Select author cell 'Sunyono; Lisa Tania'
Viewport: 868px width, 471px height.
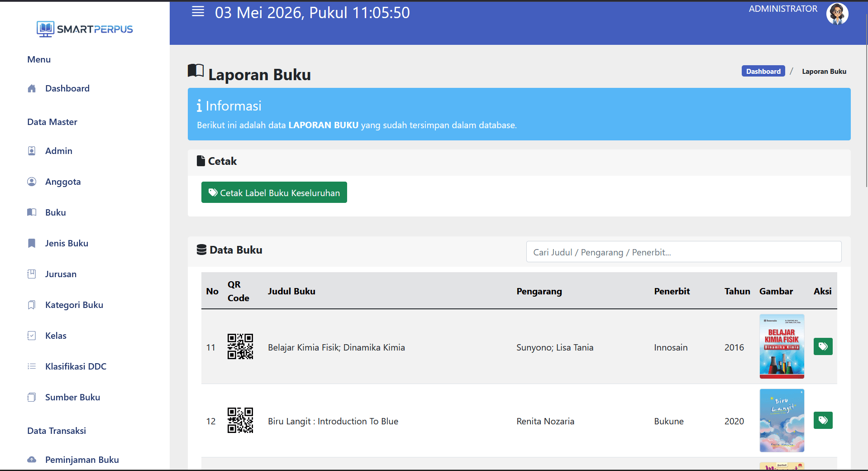pos(555,347)
